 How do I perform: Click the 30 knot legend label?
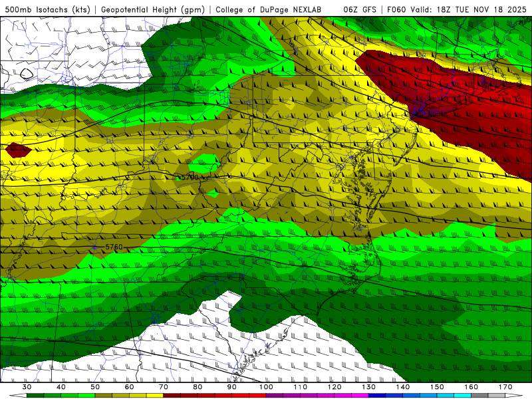[27, 387]
